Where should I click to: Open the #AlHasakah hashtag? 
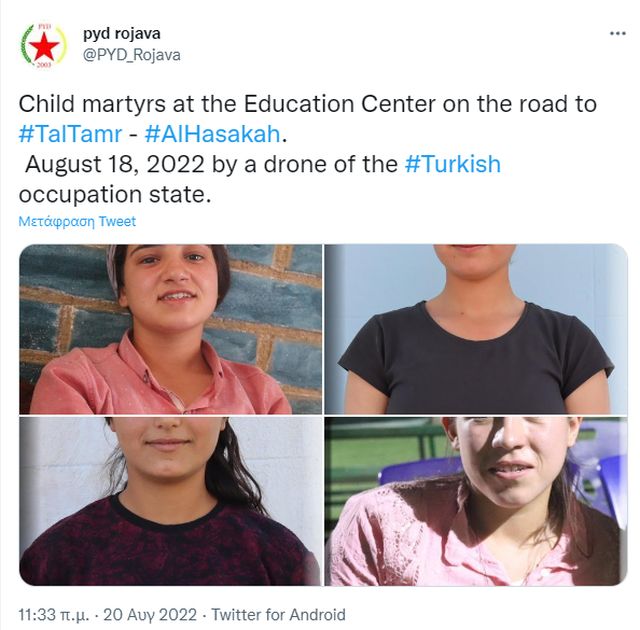[213, 134]
